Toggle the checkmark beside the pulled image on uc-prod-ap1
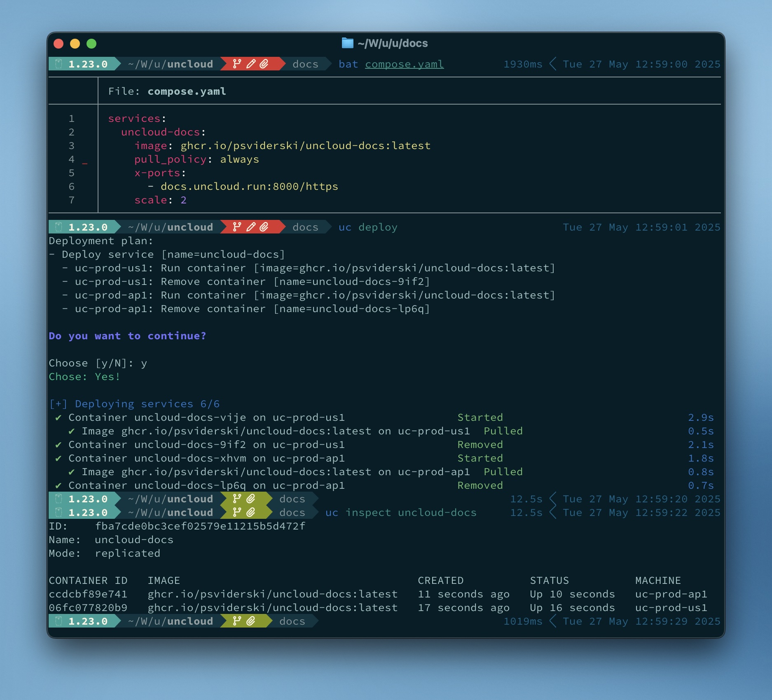The image size is (772, 700). pyautogui.click(x=73, y=472)
